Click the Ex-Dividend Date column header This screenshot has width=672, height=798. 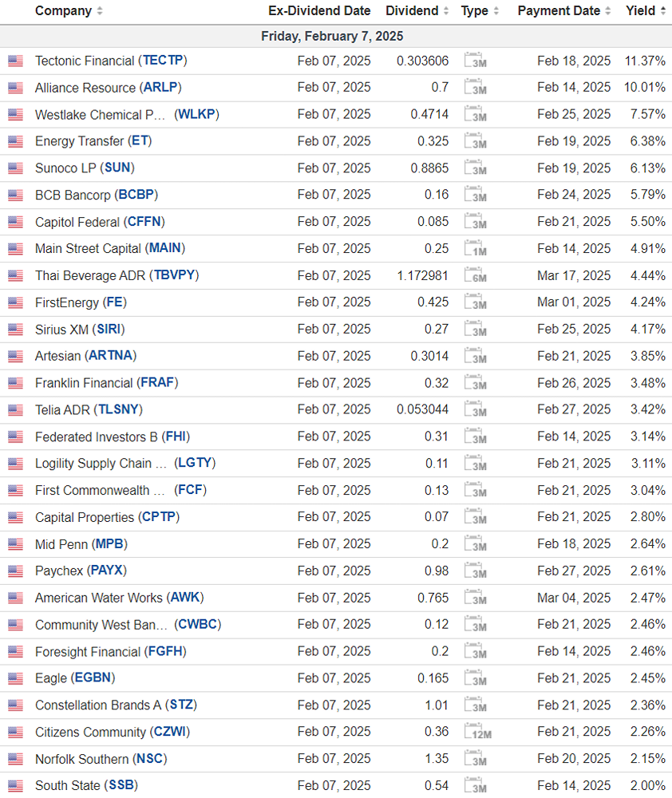click(x=319, y=11)
